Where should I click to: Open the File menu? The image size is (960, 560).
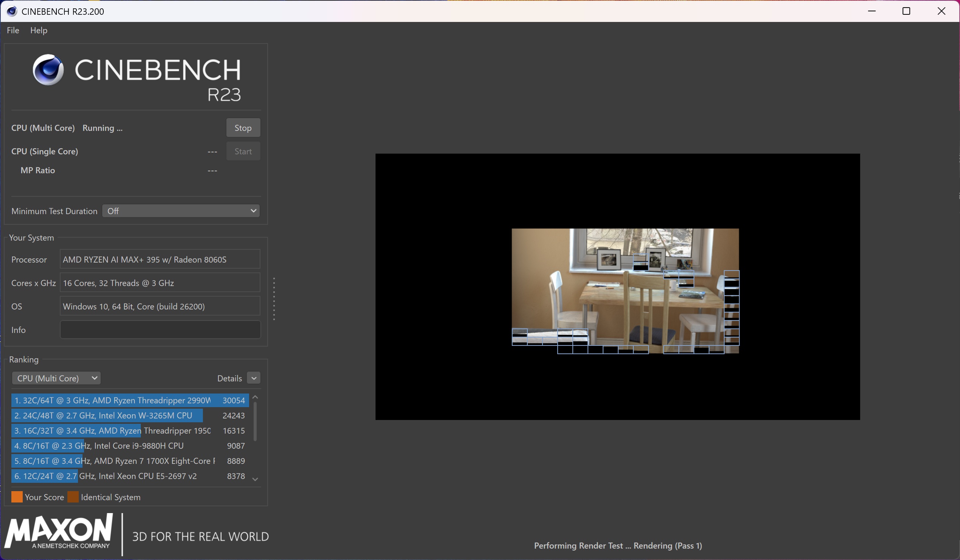(x=13, y=30)
